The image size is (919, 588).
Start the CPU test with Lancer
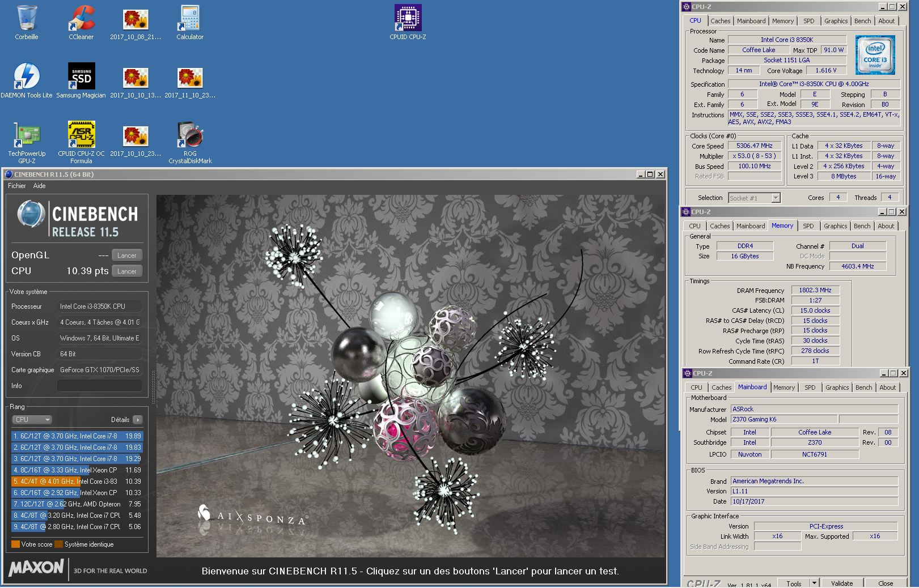(x=127, y=271)
